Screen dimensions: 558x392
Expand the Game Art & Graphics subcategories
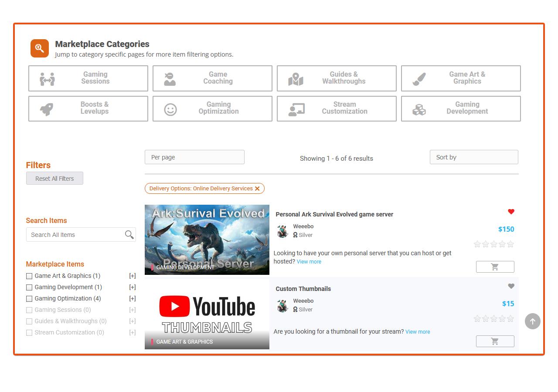click(133, 276)
